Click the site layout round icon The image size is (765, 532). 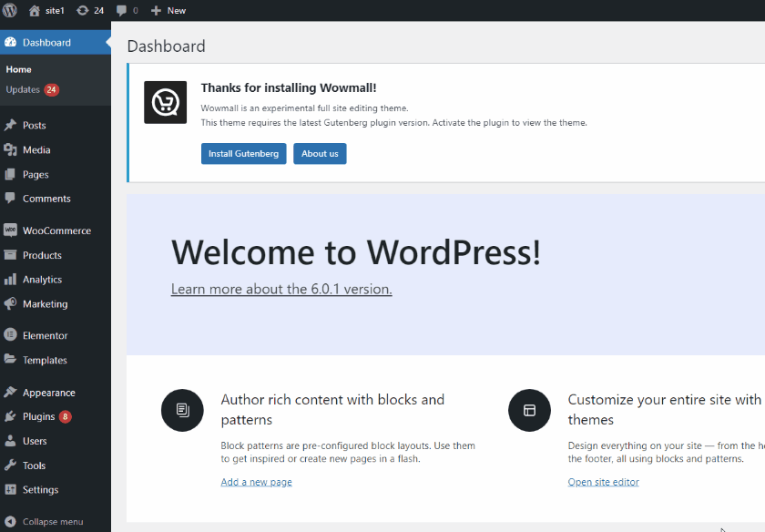click(x=529, y=411)
